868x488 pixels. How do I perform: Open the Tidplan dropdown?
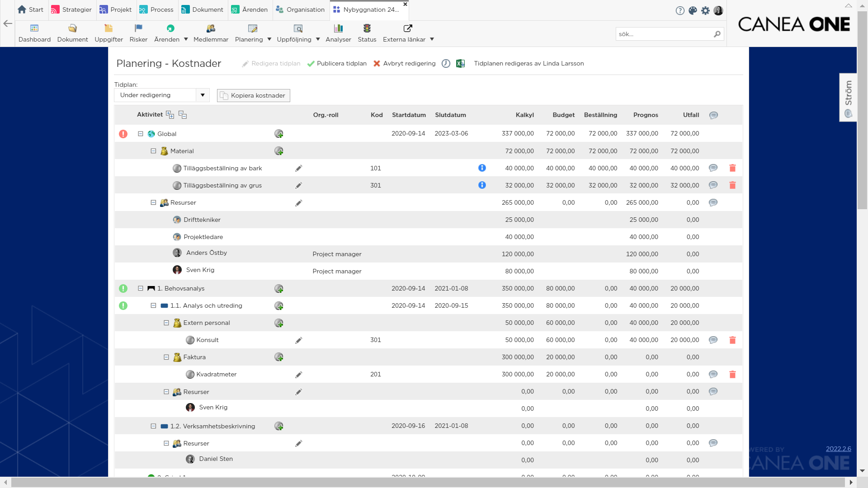(x=203, y=95)
